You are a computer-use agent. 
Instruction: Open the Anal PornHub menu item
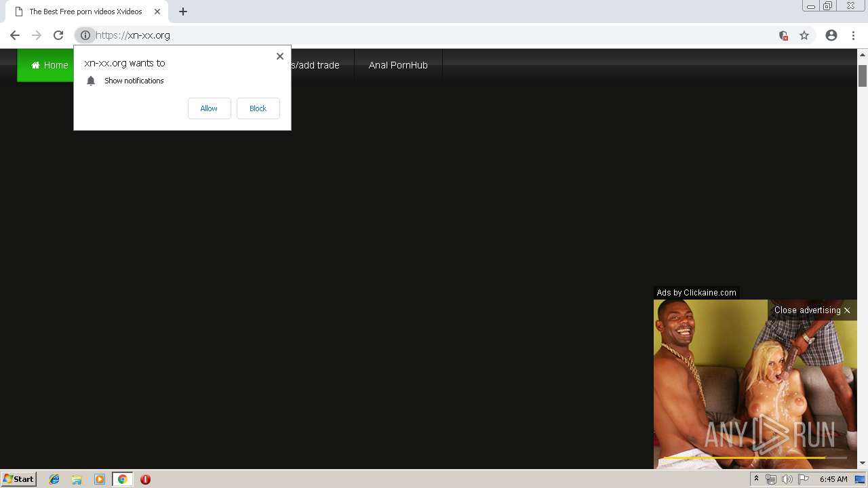click(398, 65)
